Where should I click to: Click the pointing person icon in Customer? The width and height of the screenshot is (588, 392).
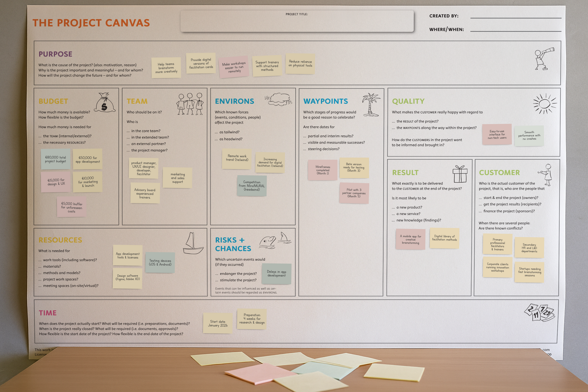[546, 175]
